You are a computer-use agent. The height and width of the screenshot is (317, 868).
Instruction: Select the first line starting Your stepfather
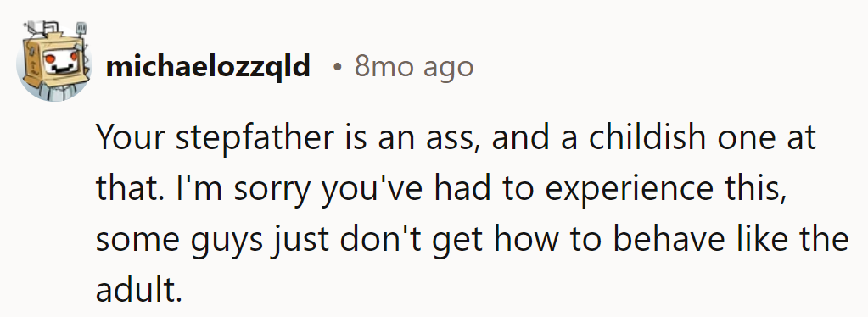pos(456,138)
